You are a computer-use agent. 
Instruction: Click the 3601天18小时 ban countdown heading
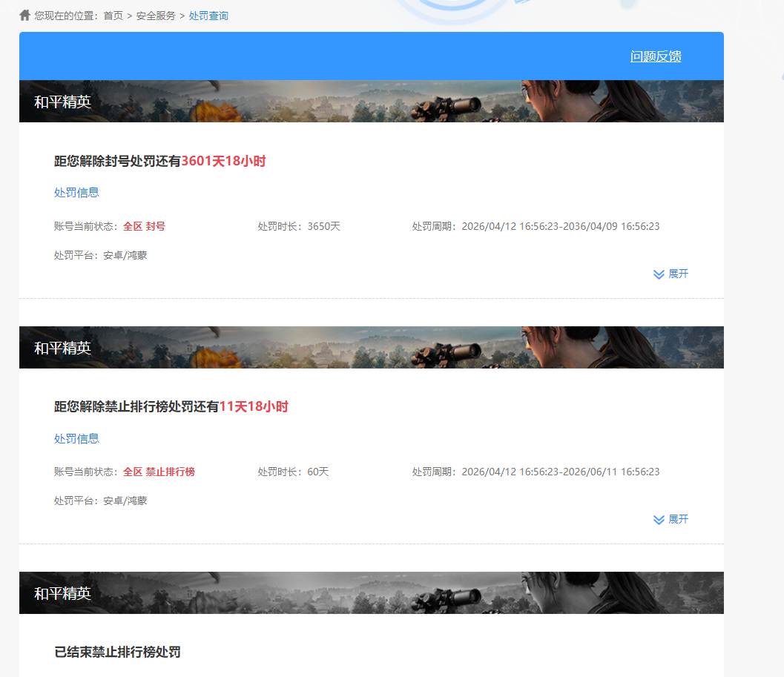(160, 161)
